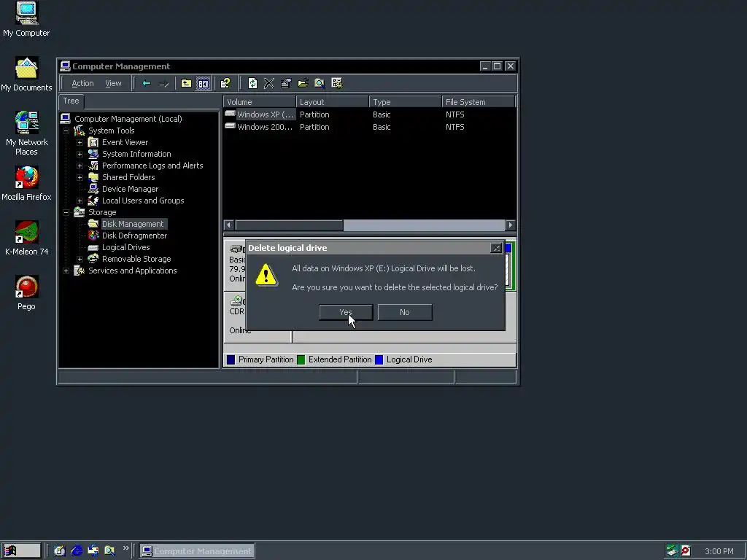Select Disk Defragmenter in the tree
This screenshot has width=747, height=560.
[x=134, y=236]
